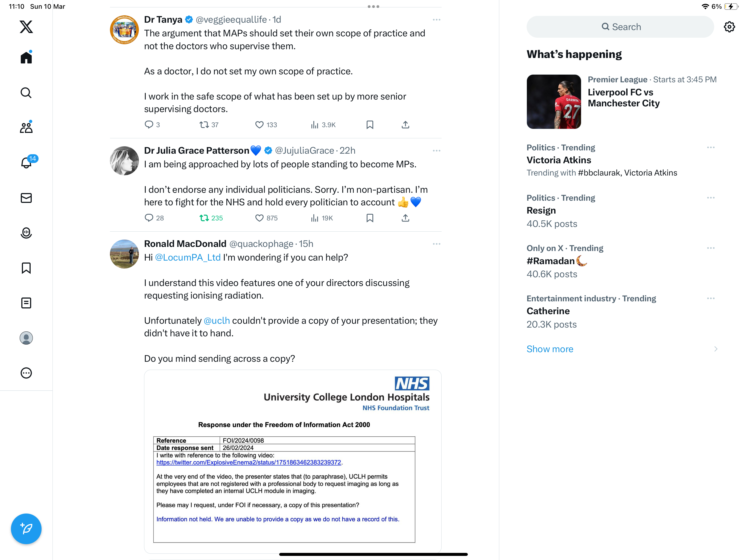The image size is (747, 560).
Task: Open Communities from the sidebar
Action: tap(26, 127)
